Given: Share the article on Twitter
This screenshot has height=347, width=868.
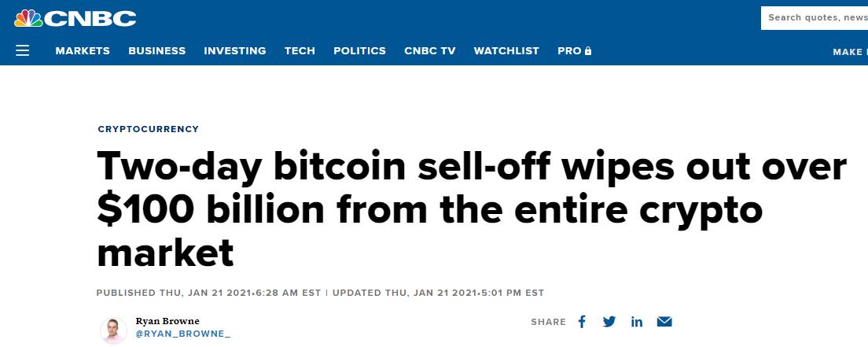Looking at the screenshot, I should click(x=609, y=322).
